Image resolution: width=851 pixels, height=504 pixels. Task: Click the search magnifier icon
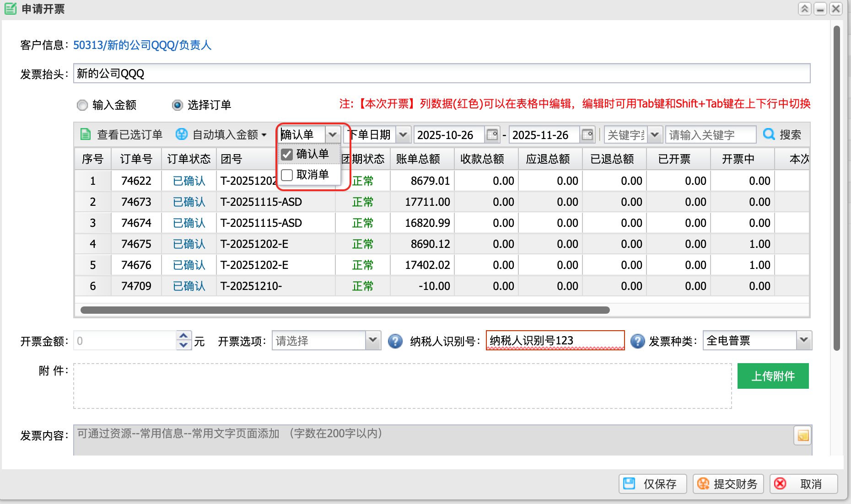pyautogui.click(x=769, y=134)
